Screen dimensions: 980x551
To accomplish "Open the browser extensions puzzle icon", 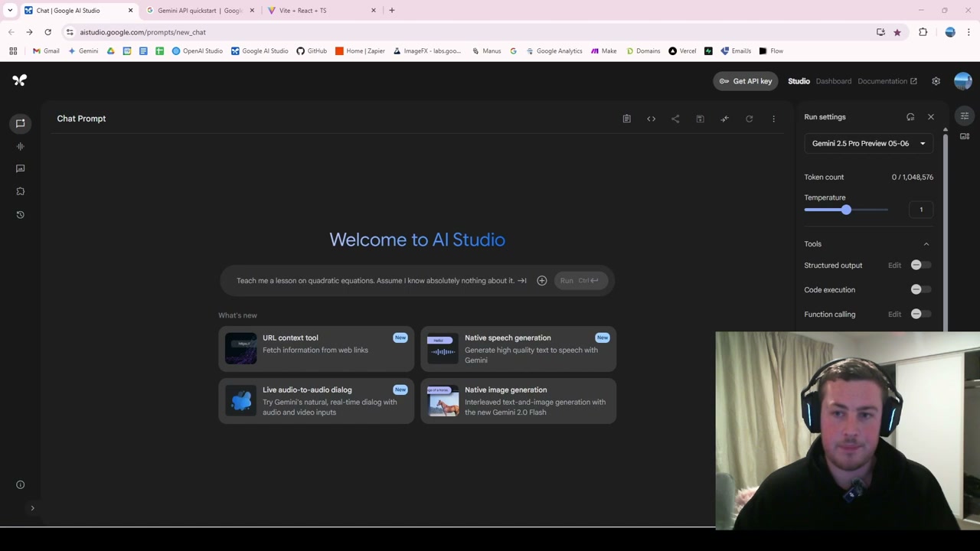I will click(923, 32).
